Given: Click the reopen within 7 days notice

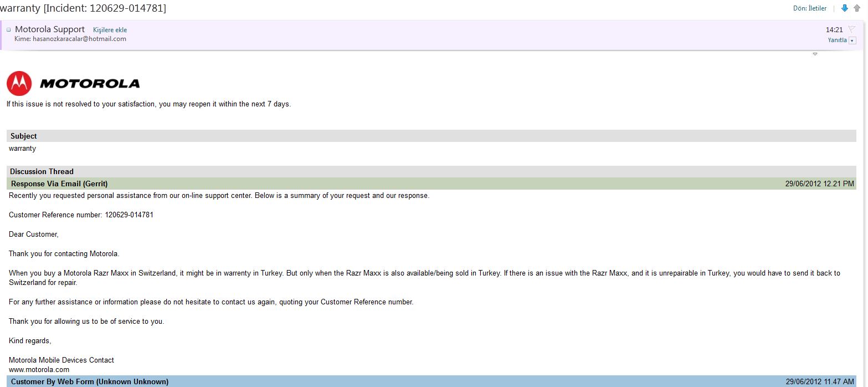Looking at the screenshot, I should tap(148, 104).
